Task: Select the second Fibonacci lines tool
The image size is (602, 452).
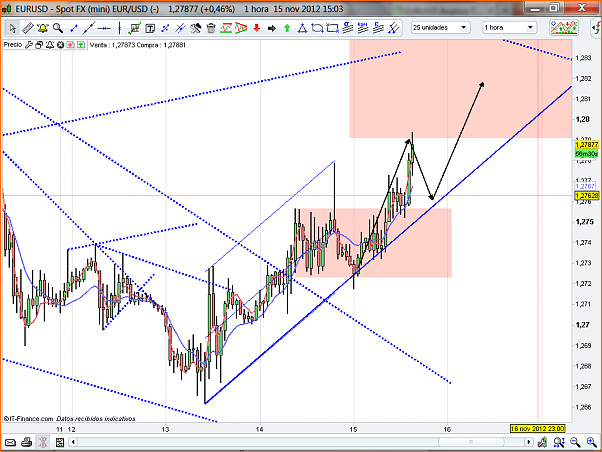Action: [363, 28]
